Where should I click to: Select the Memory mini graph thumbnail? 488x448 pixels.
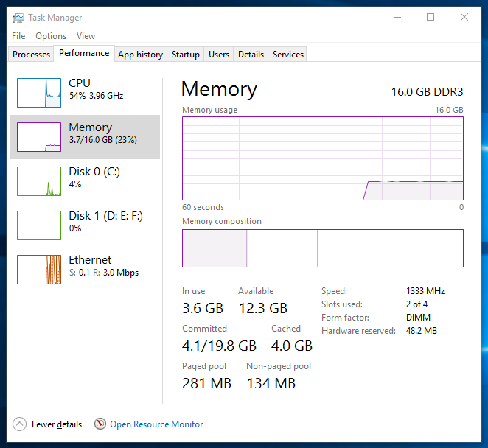click(39, 137)
